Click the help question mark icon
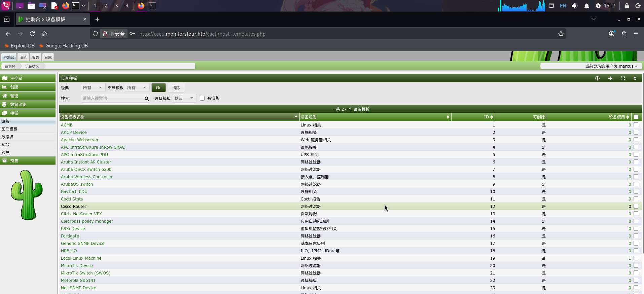This screenshot has width=644, height=294. click(x=597, y=78)
